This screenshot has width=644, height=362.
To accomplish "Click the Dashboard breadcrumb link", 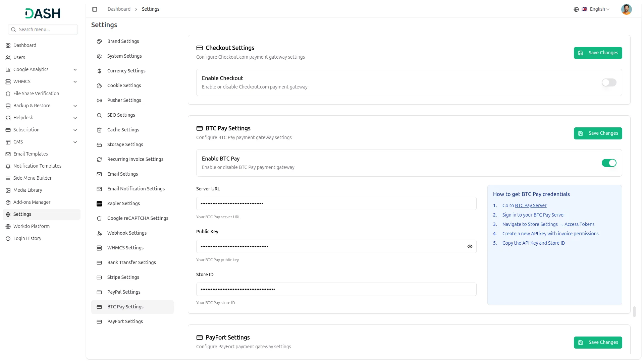I will coord(119,9).
